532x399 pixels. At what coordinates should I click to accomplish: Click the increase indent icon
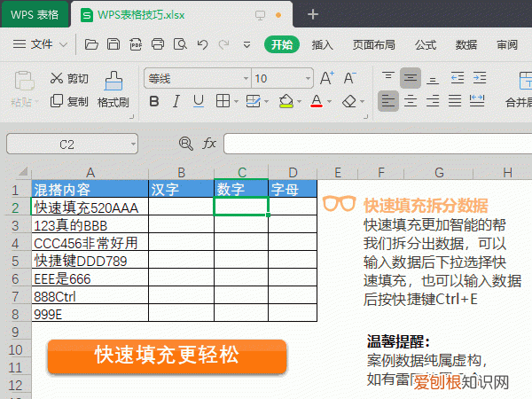pyautogui.click(x=480, y=78)
